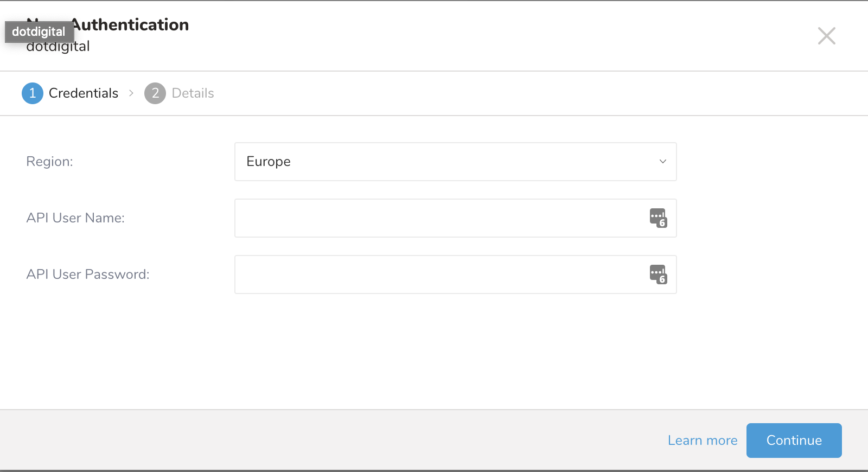Open the Learn more link

(x=702, y=441)
